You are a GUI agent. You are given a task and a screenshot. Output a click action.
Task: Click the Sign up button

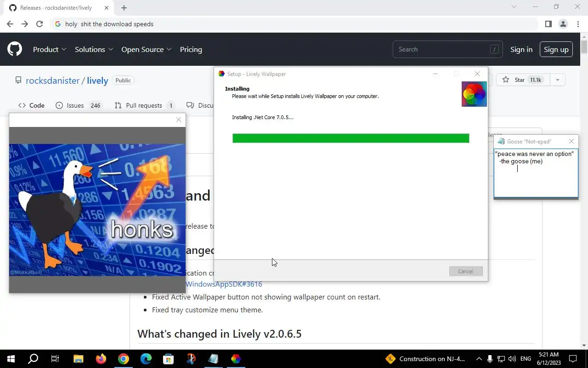click(556, 49)
